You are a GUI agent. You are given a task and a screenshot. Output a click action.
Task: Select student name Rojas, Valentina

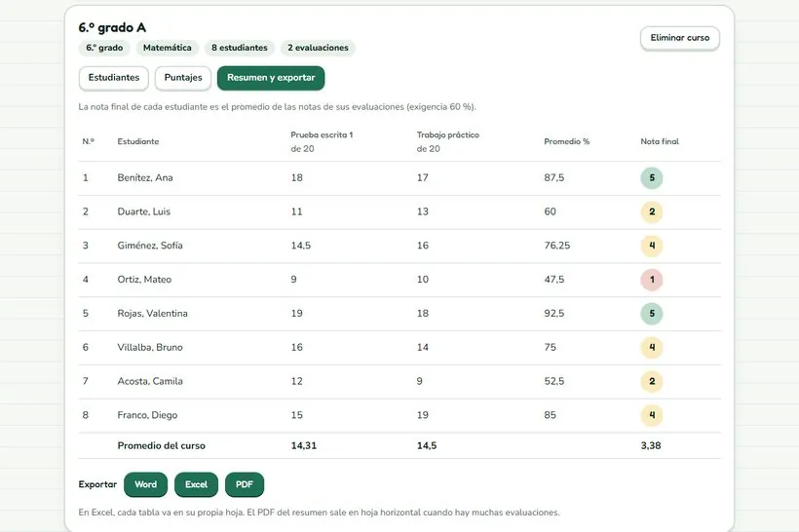point(152,314)
